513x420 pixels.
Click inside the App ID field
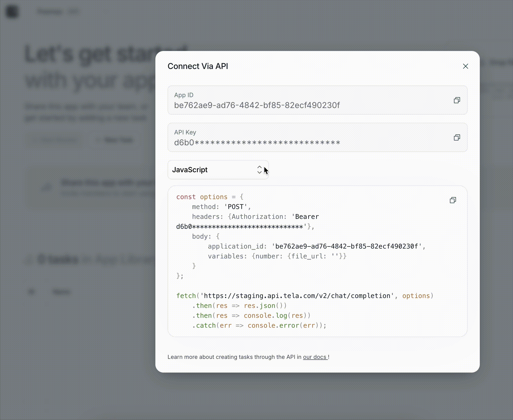click(257, 106)
